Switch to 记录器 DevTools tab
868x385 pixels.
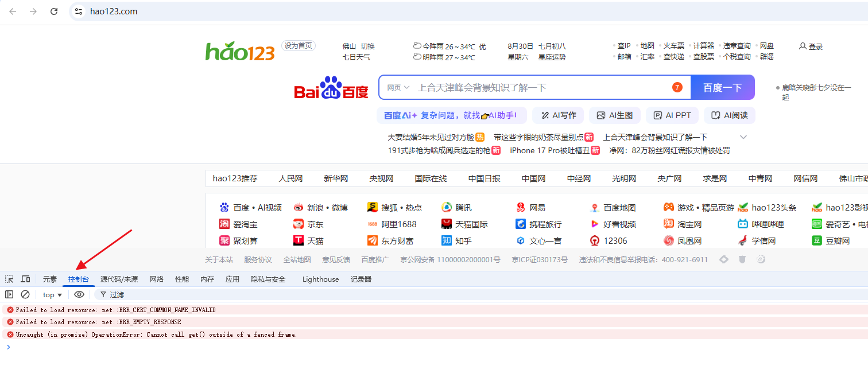(x=361, y=279)
